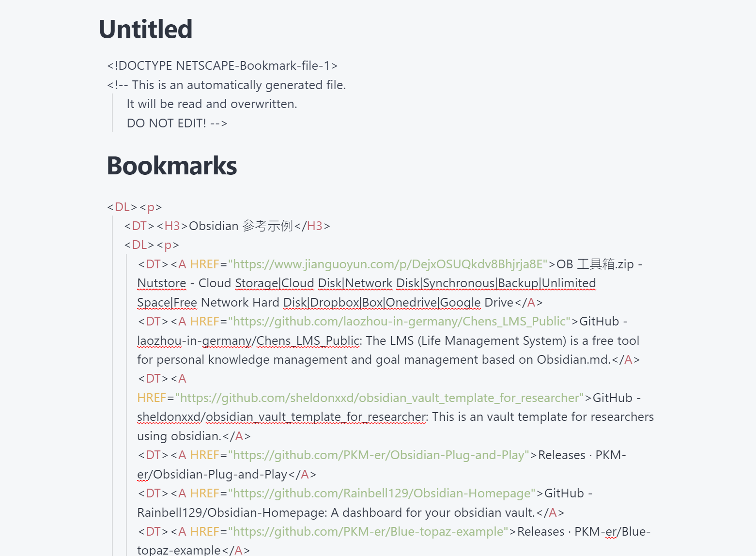The height and width of the screenshot is (556, 756).
Task: Click the 'laozhou-in-germany/Chens_LMS_Public' description text
Action: click(248, 340)
